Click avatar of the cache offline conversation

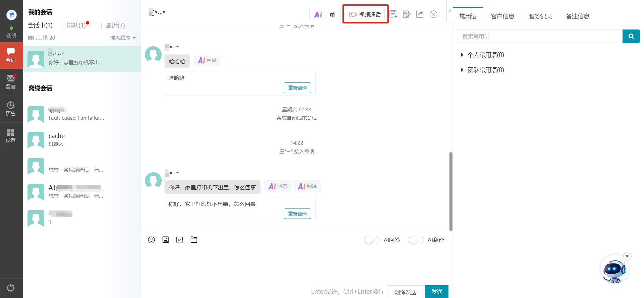click(x=36, y=140)
